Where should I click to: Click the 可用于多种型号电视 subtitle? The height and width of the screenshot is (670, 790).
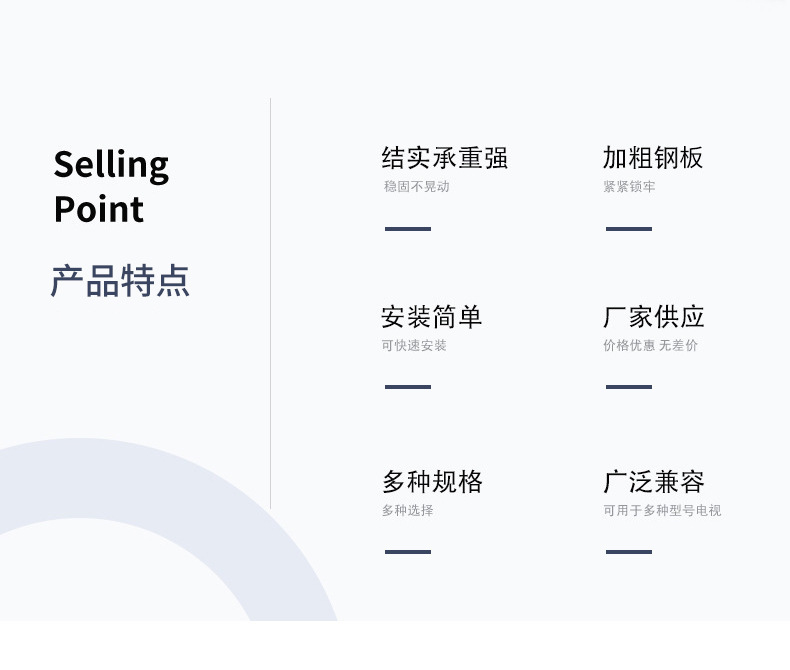coord(662,510)
